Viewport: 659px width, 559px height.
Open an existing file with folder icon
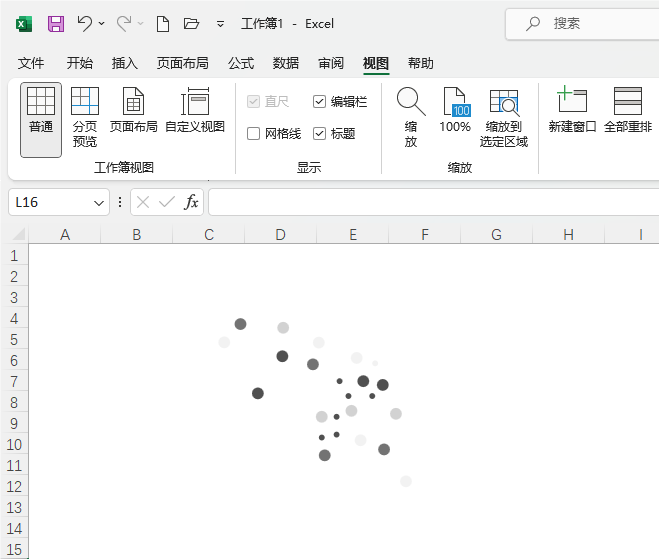point(191,24)
